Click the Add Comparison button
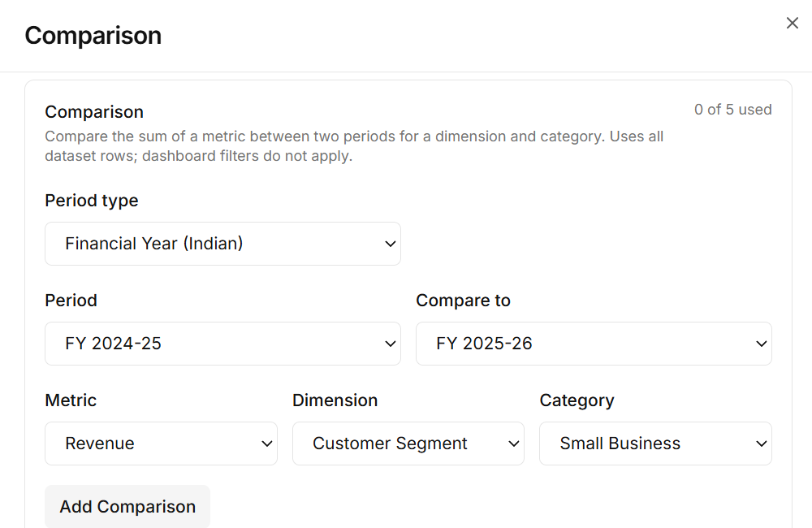The height and width of the screenshot is (528, 812). tap(127, 507)
